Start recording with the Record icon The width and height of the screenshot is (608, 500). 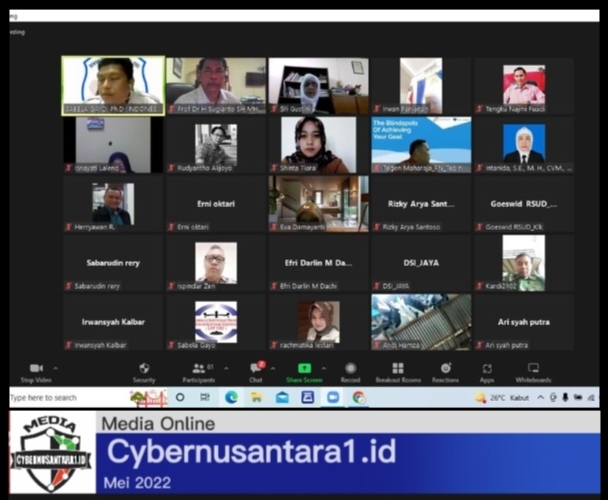tap(351, 368)
